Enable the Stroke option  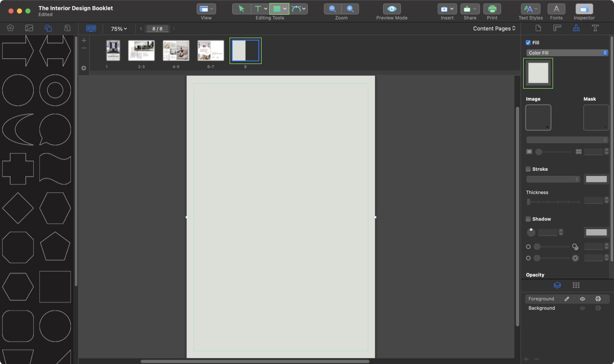(528, 169)
